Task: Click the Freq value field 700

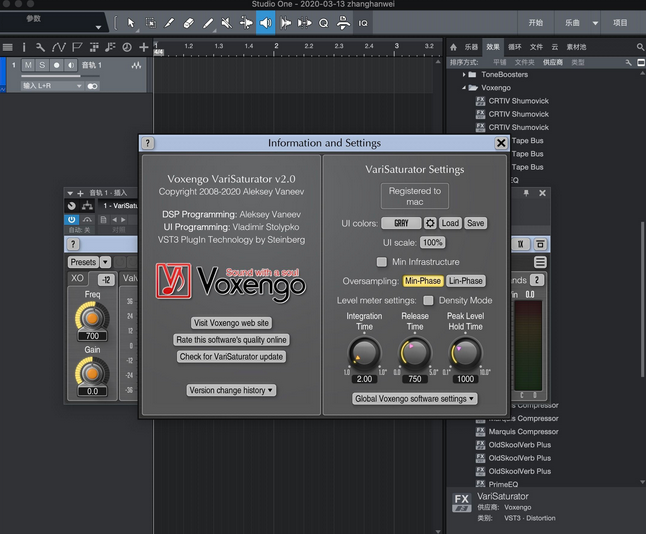Action: tap(92, 336)
